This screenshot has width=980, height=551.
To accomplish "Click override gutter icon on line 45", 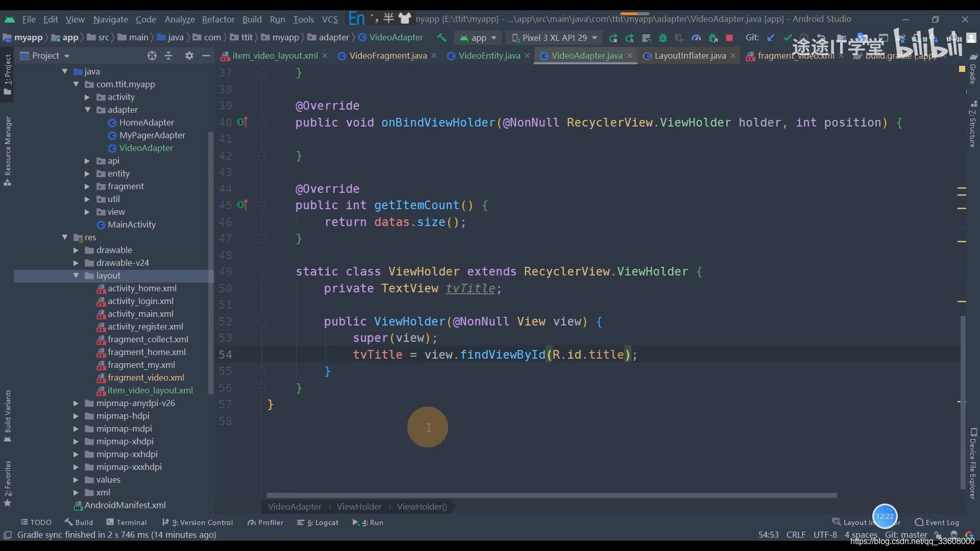I will pyautogui.click(x=242, y=205).
